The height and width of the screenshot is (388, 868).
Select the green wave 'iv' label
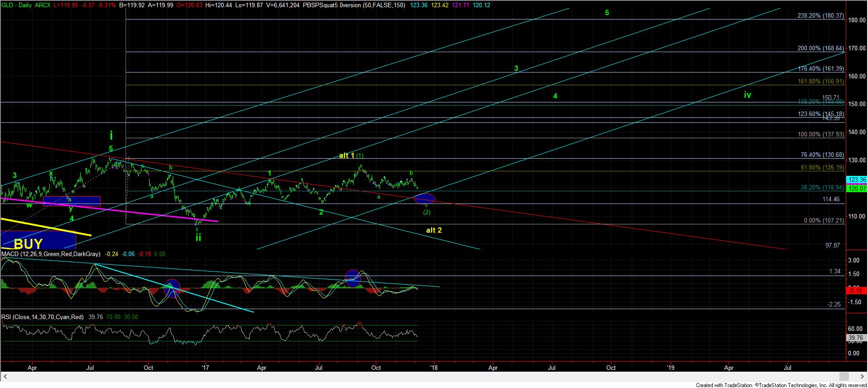click(x=747, y=95)
